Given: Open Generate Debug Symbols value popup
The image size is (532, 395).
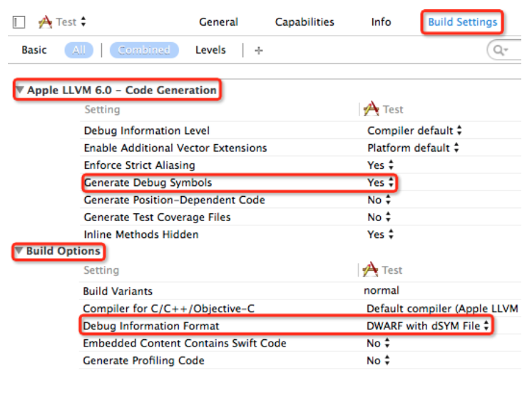Looking at the screenshot, I should (381, 183).
